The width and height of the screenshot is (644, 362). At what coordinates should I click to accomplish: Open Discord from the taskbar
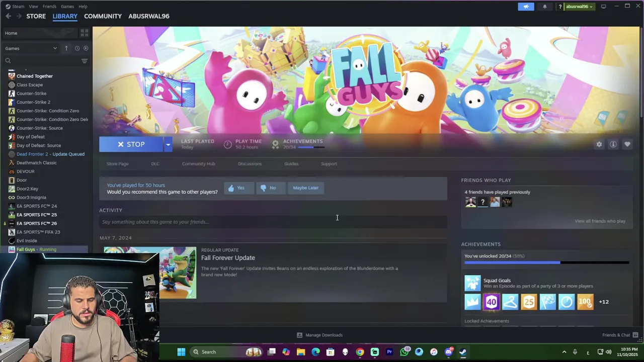coord(449,352)
